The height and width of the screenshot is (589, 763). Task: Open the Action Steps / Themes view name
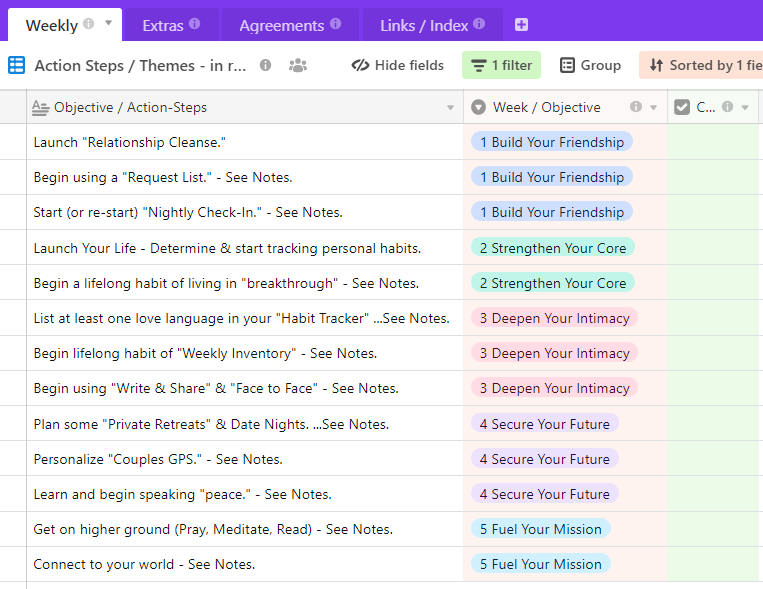pyautogui.click(x=140, y=65)
